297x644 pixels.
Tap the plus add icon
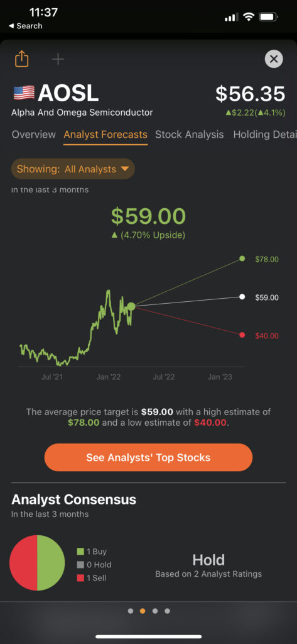58,60
